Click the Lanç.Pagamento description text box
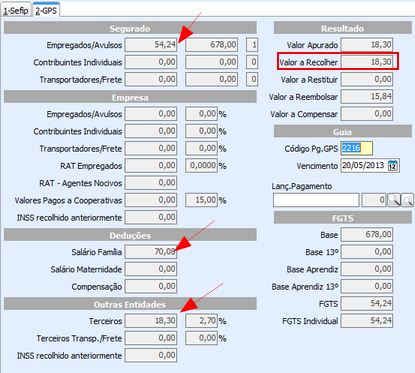415x373 pixels. coord(316,200)
